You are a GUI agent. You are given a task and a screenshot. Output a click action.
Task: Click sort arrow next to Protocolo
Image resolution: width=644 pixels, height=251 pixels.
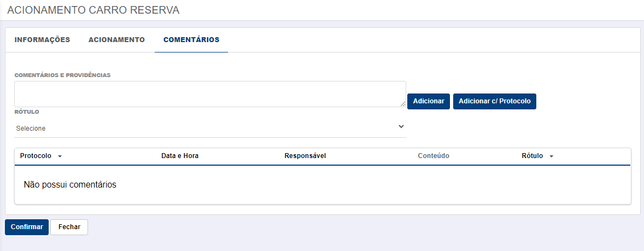click(60, 156)
